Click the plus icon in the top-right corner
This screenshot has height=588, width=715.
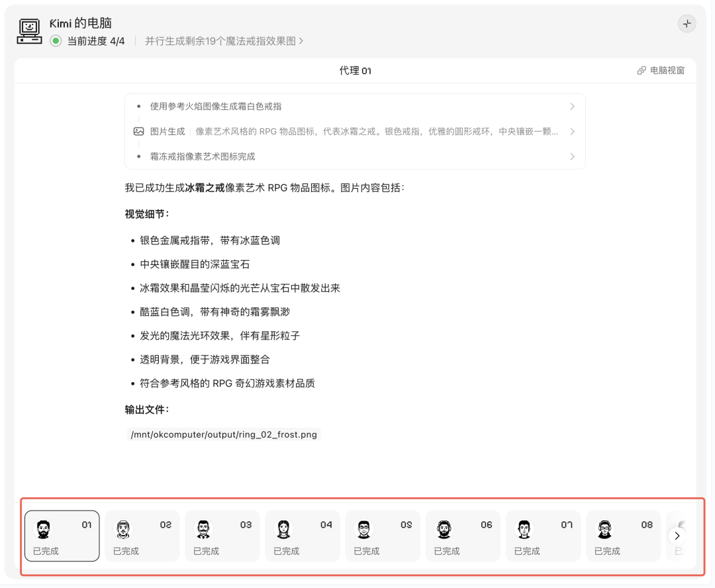pos(687,23)
